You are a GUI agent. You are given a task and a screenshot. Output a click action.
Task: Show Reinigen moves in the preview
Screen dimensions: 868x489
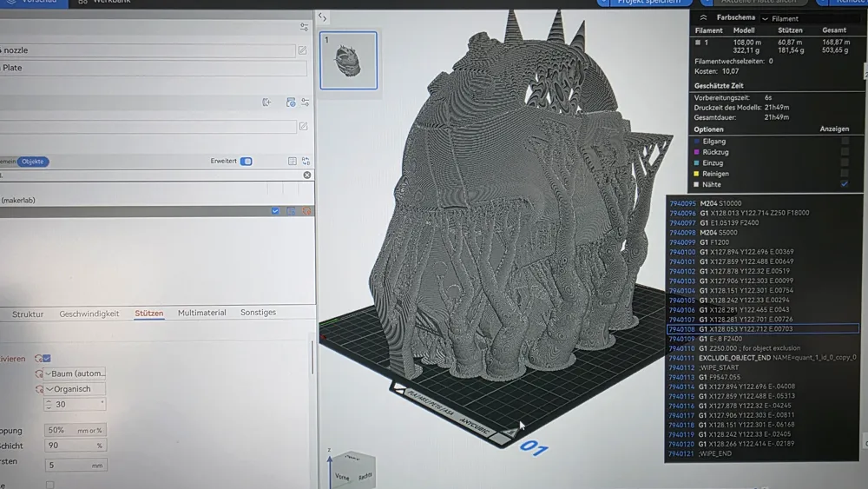tap(845, 174)
